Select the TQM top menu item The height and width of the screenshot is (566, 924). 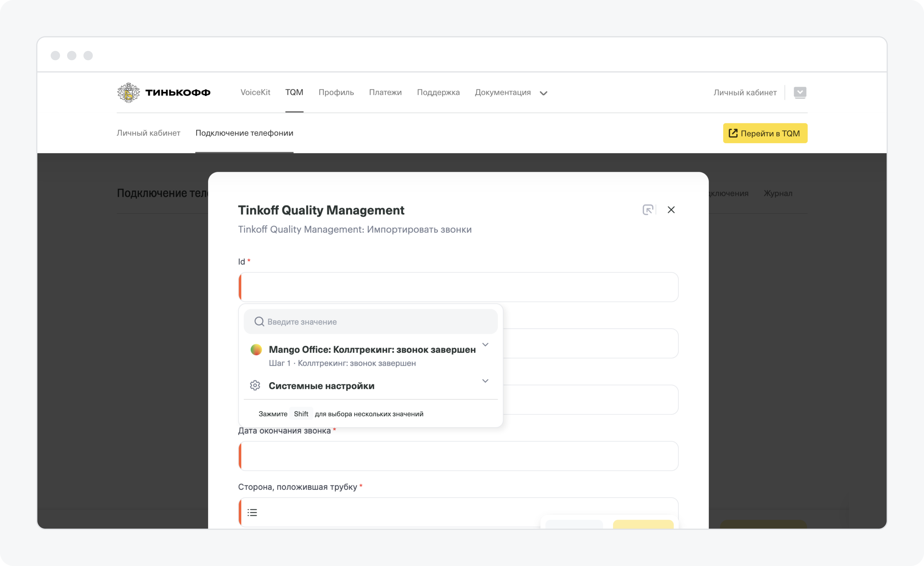[x=294, y=92]
